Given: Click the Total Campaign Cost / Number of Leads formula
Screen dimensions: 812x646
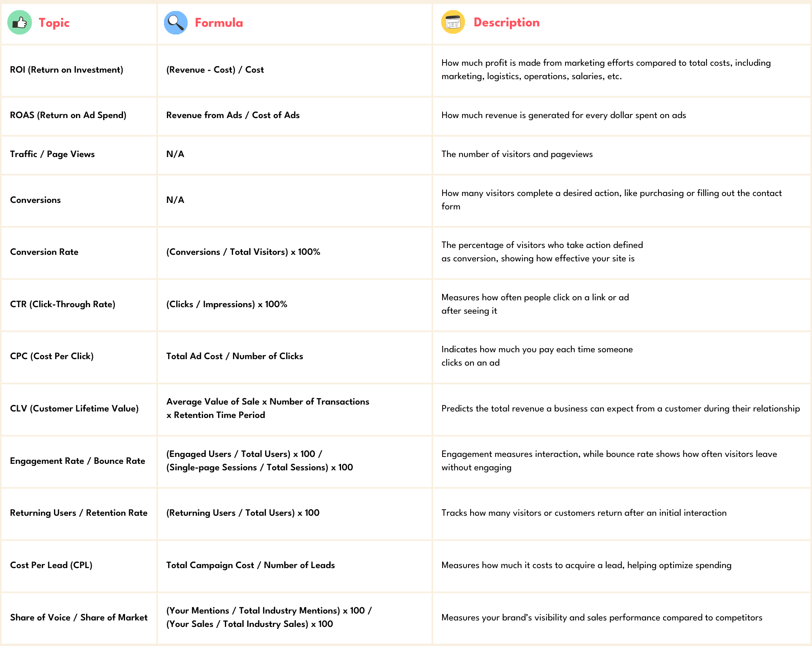Looking at the screenshot, I should [x=251, y=565].
